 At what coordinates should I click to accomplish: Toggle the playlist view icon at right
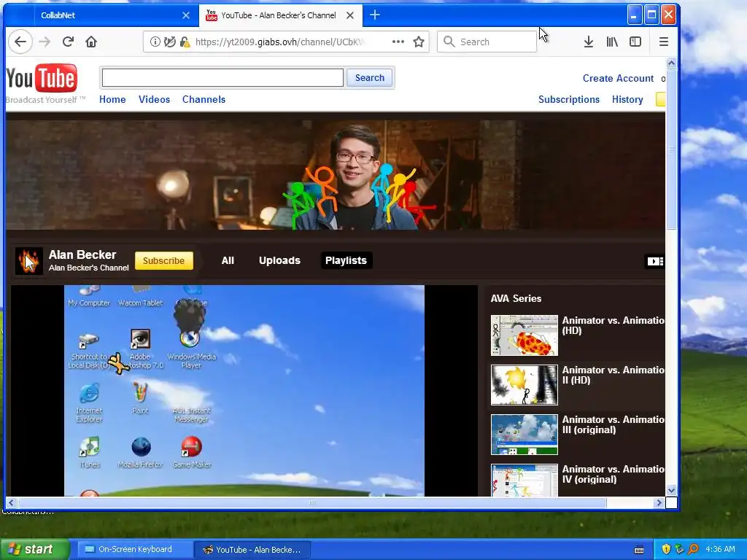pos(654,261)
